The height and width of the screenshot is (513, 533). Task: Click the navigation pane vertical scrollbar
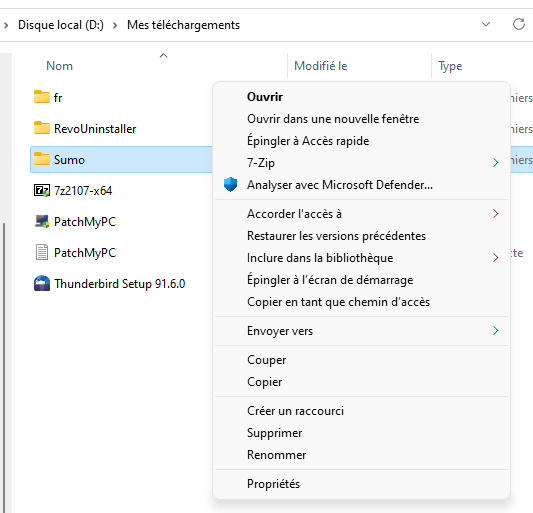[4, 367]
